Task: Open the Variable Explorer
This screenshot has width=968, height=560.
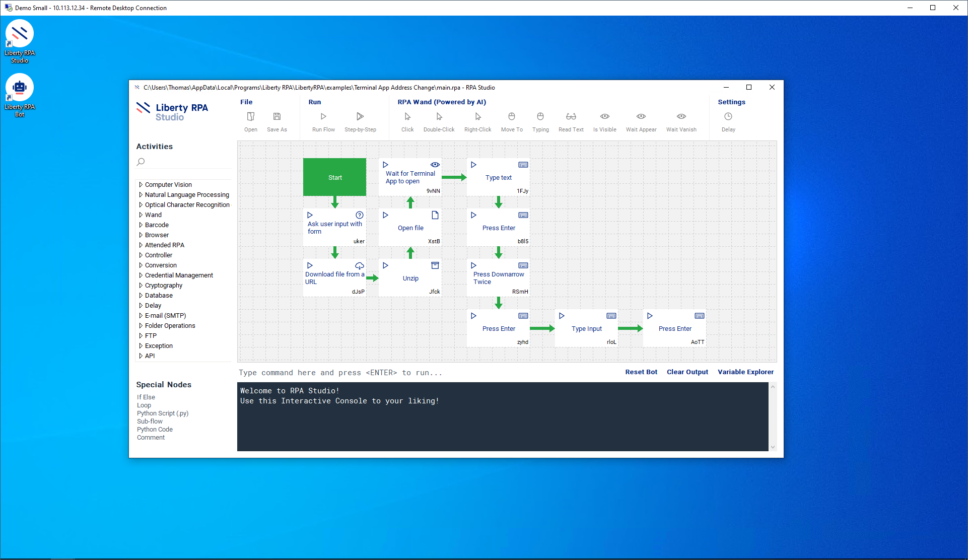Action: click(745, 372)
